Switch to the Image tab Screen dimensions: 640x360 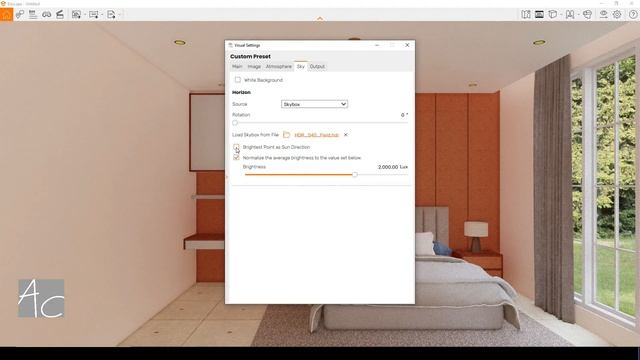pyautogui.click(x=254, y=67)
